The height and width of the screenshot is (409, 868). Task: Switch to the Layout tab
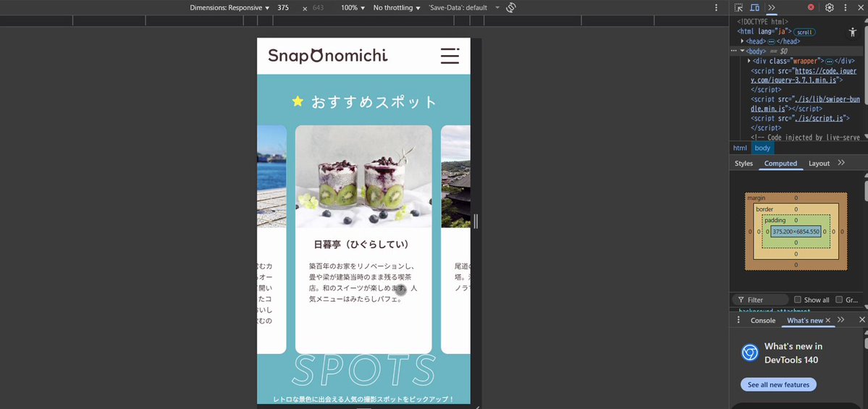point(819,164)
